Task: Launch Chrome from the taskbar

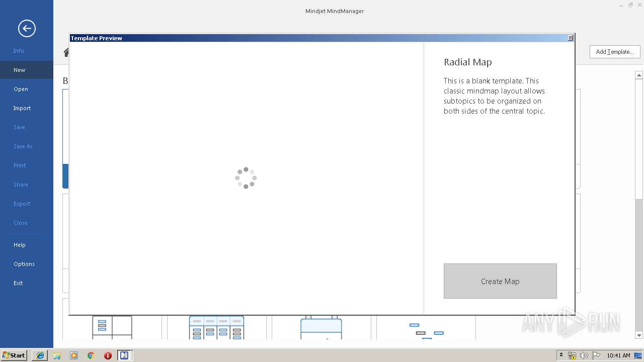Action: tap(91, 355)
